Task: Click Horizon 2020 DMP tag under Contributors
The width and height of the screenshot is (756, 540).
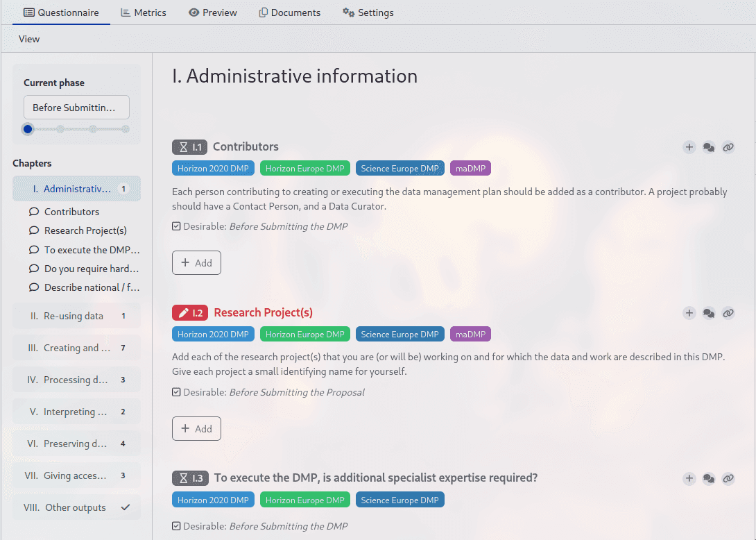Action: point(213,168)
